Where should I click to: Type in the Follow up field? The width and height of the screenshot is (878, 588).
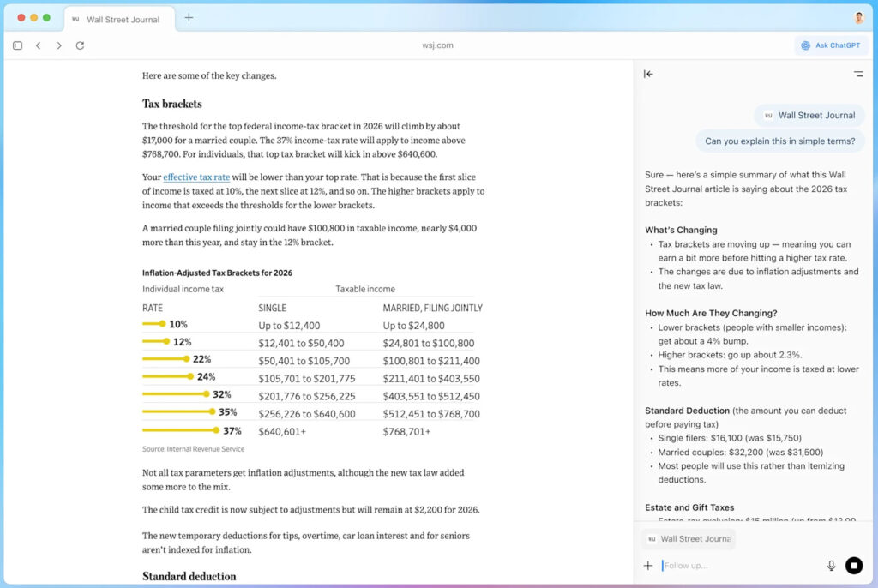click(x=737, y=566)
